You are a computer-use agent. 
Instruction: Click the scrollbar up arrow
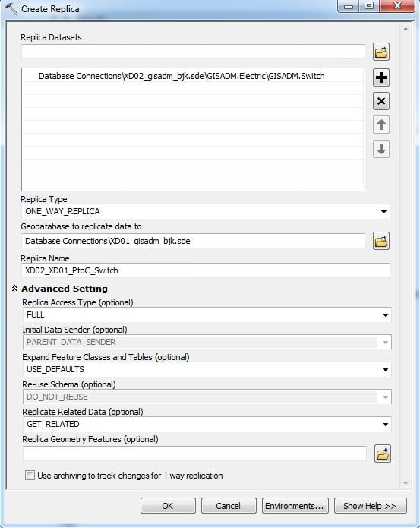(406, 29)
